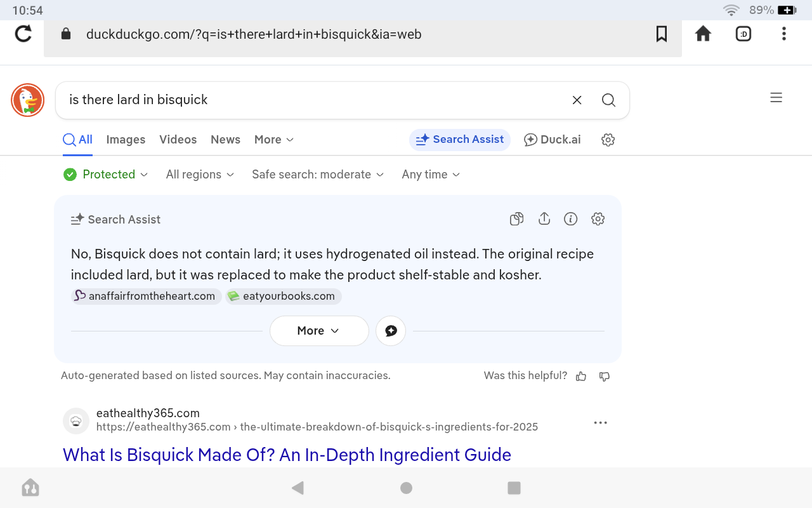Open the browser tab switcher
This screenshot has width=812, height=508.
click(743, 34)
